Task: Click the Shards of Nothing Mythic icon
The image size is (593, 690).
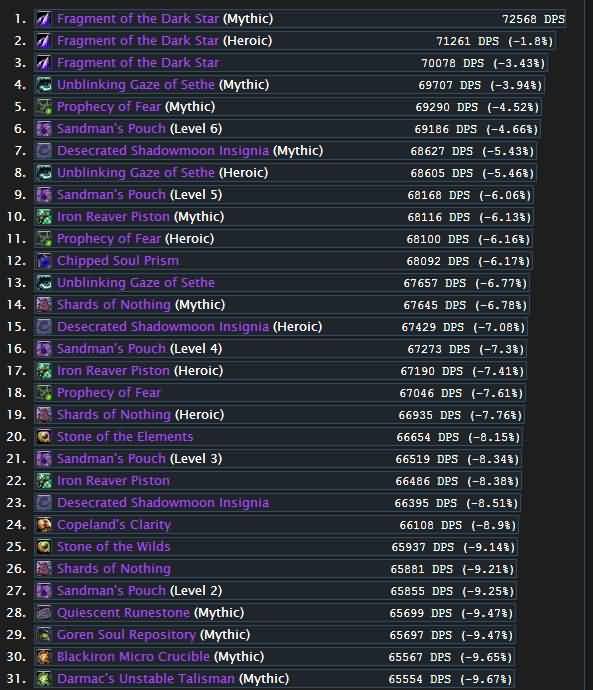Action: coord(44,305)
